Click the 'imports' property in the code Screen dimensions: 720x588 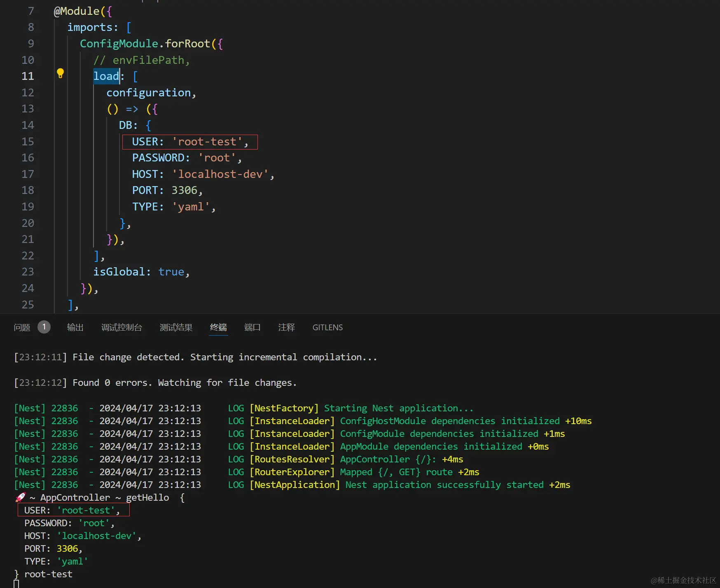(x=90, y=28)
